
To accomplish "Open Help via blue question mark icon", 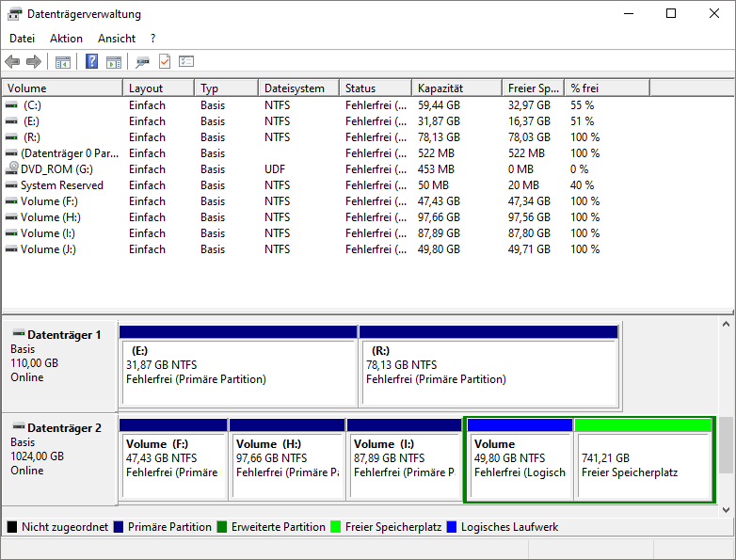I will coord(92,62).
